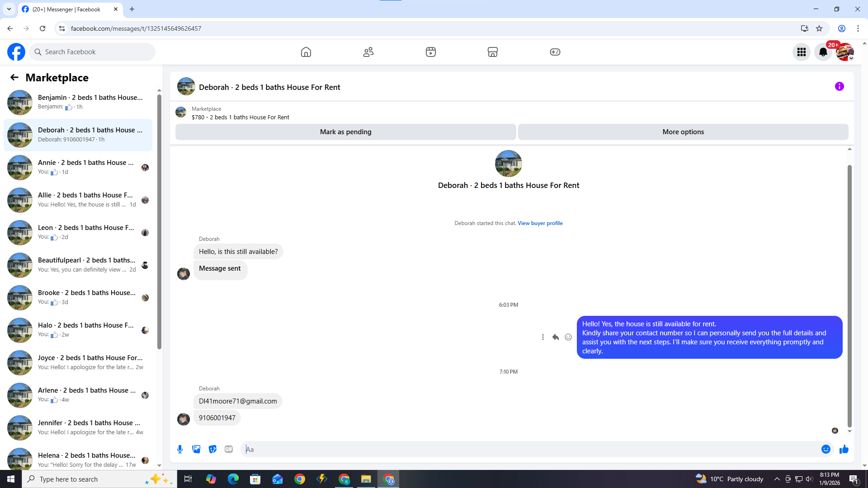Open Facebook notifications bell

click(x=823, y=52)
